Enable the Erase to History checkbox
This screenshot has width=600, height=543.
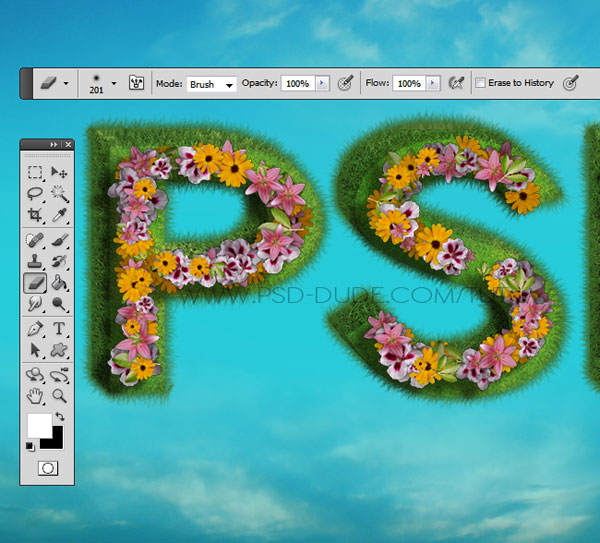[x=481, y=83]
